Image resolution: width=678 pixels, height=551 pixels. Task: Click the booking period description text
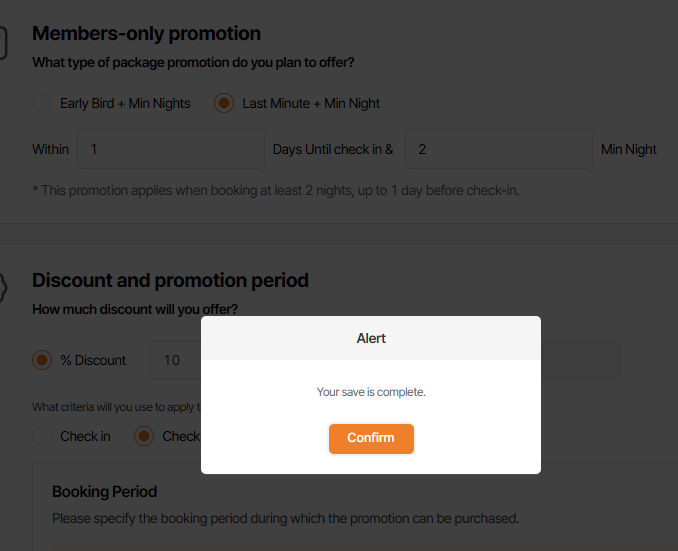point(285,519)
